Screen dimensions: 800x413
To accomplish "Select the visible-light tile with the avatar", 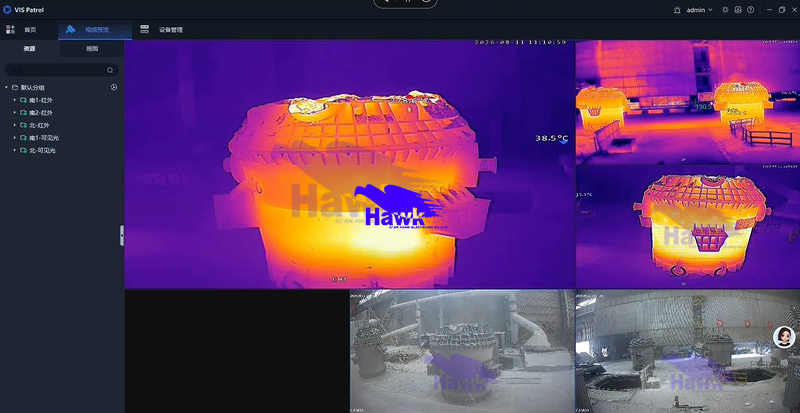I will [x=688, y=351].
